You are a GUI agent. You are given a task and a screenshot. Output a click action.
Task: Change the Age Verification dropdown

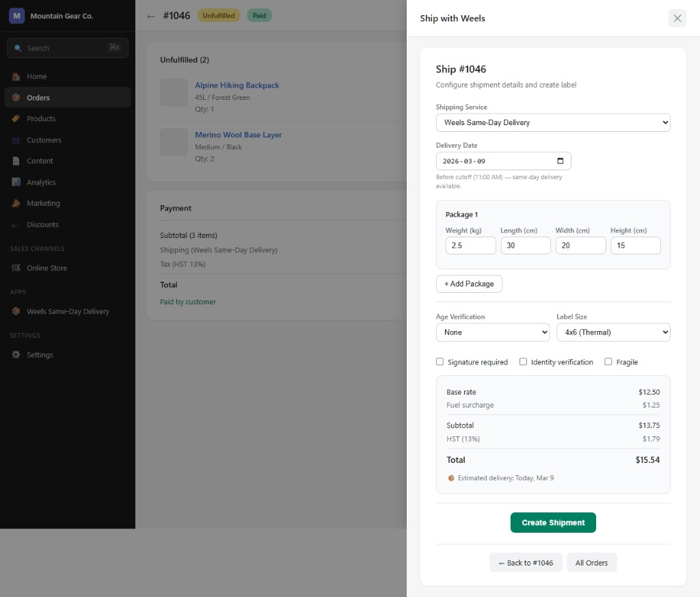pos(493,332)
